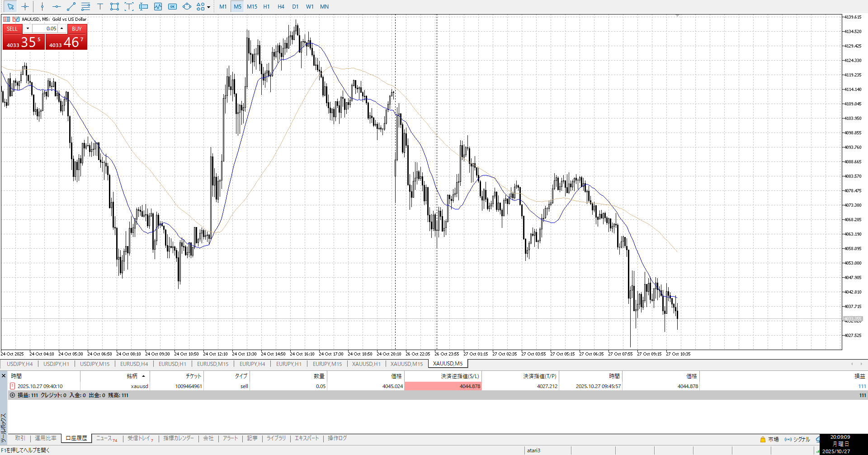Pick the vertical line drawing tool
The height and width of the screenshot is (455, 868).
(x=42, y=6)
